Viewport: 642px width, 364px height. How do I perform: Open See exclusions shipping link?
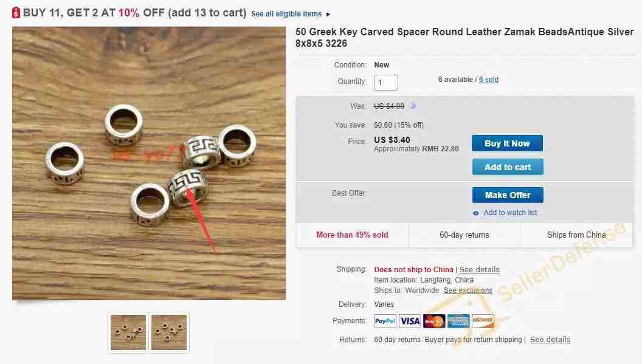click(468, 290)
